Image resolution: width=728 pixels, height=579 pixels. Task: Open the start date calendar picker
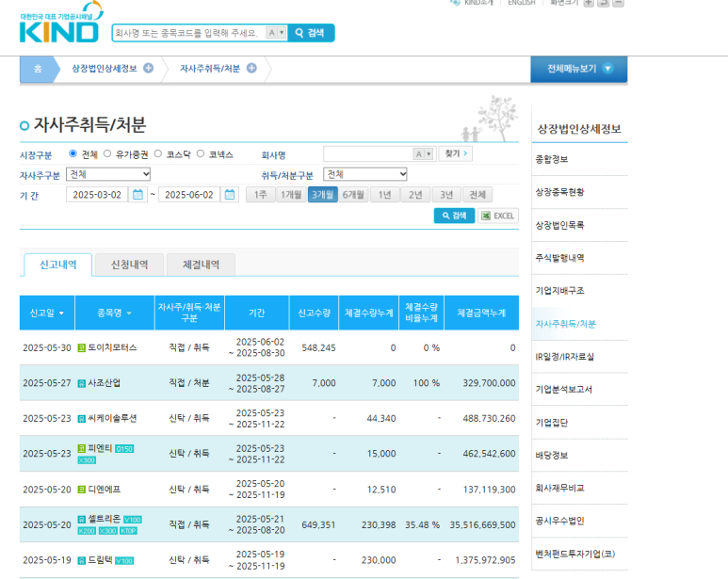[138, 194]
